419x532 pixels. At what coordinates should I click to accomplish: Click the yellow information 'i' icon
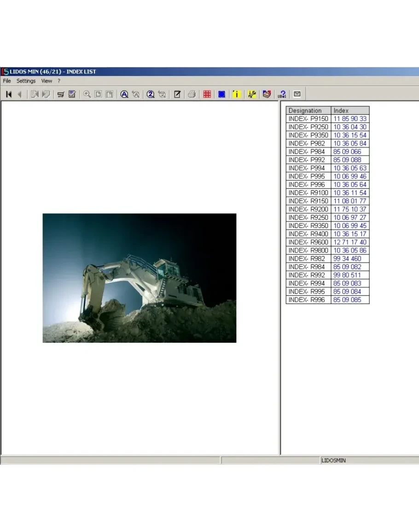click(236, 94)
